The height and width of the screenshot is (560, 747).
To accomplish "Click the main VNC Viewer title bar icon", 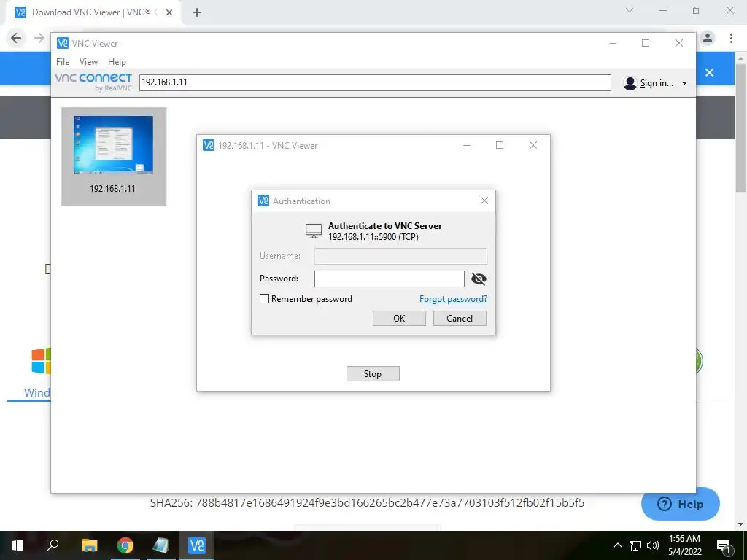I will click(x=63, y=43).
